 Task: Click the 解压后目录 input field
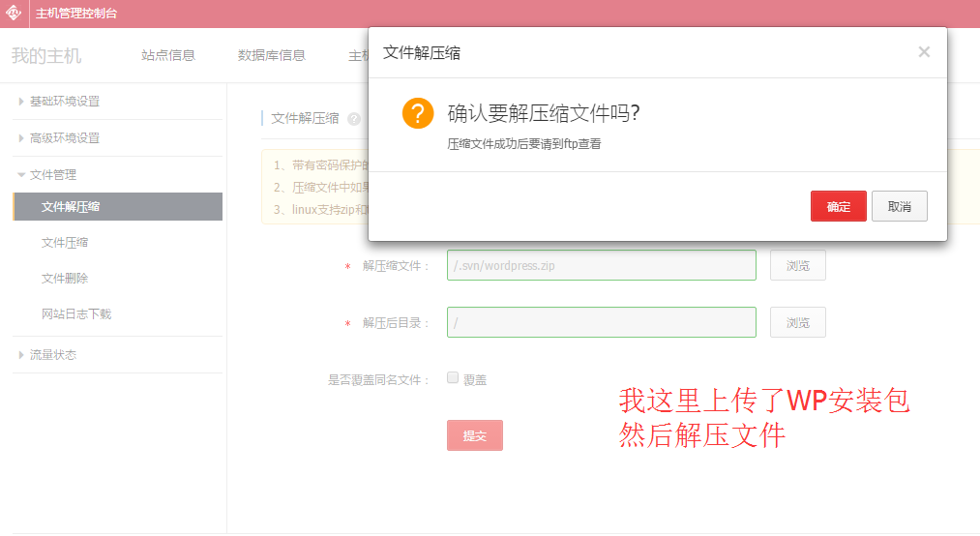[x=601, y=322]
